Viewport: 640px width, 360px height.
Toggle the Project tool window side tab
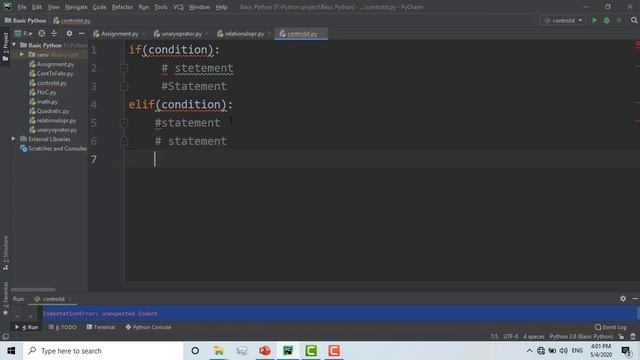tap(5, 47)
